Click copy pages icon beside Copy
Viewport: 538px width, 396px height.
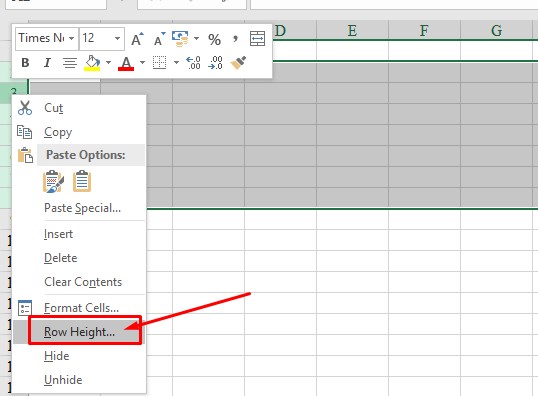click(25, 132)
